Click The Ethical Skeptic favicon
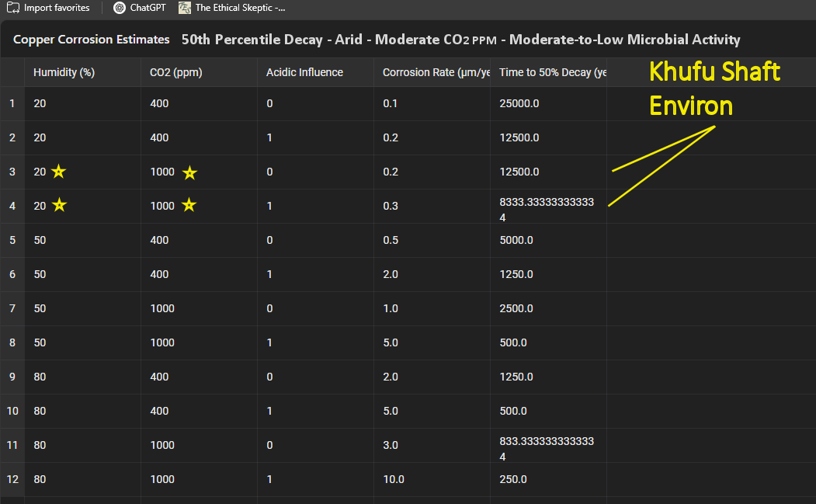 [x=184, y=8]
